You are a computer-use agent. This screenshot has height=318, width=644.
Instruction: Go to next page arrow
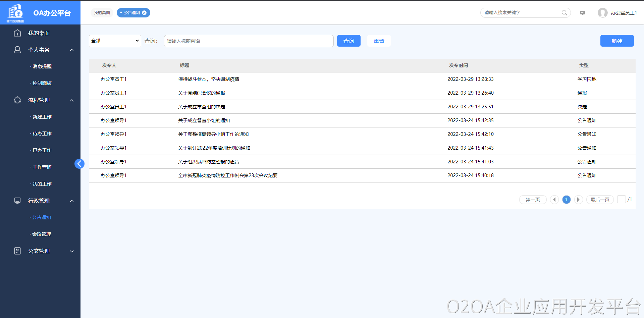(x=578, y=200)
